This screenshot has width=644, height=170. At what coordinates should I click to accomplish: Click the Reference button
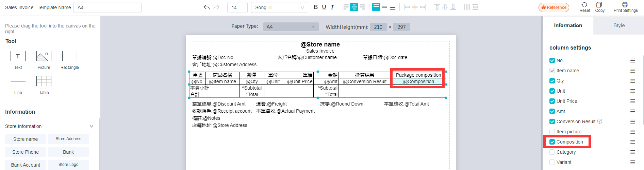tap(554, 7)
